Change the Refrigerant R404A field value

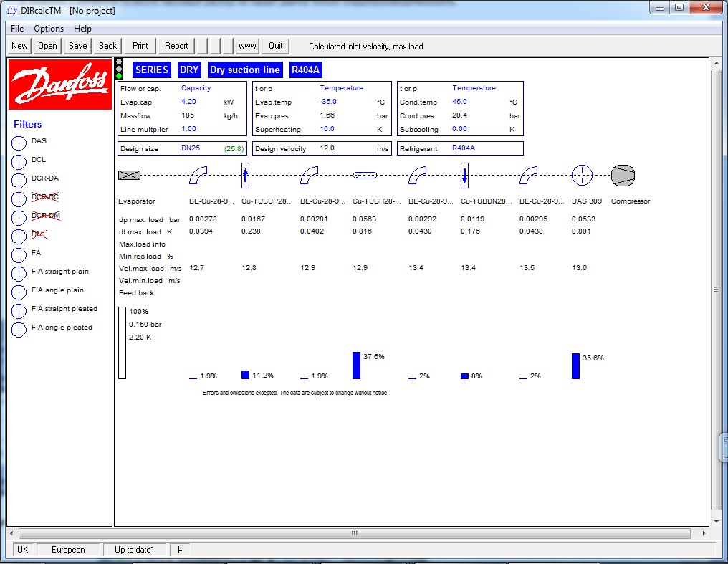[x=464, y=148]
